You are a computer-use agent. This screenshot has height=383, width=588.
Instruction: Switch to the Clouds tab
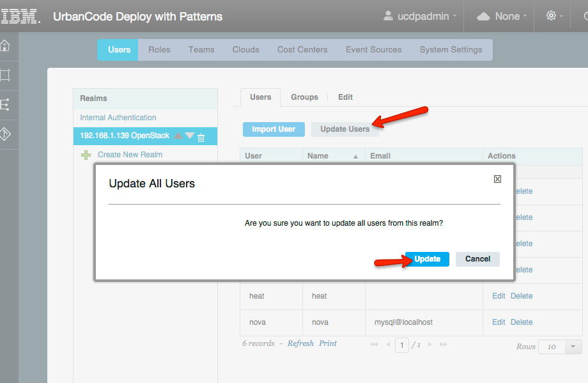[x=246, y=49]
